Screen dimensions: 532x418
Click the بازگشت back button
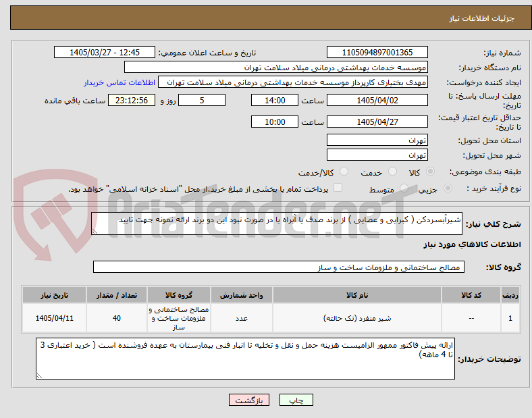pyautogui.click(x=249, y=400)
